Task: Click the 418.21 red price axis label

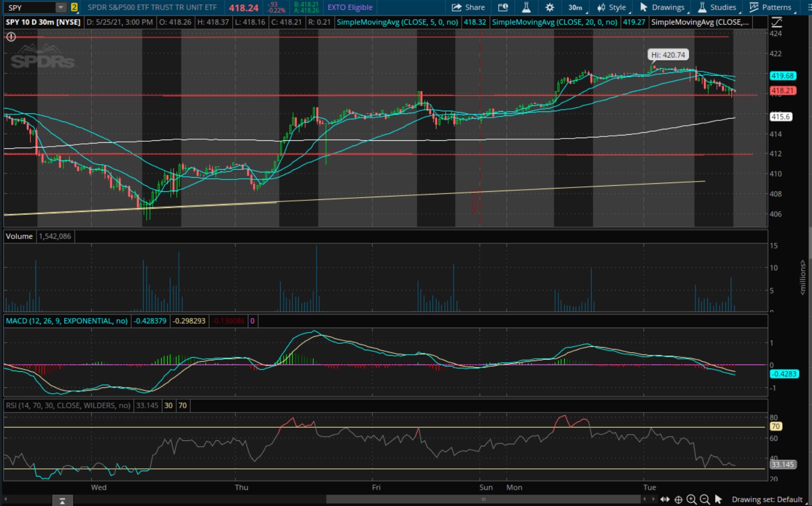Action: point(782,90)
